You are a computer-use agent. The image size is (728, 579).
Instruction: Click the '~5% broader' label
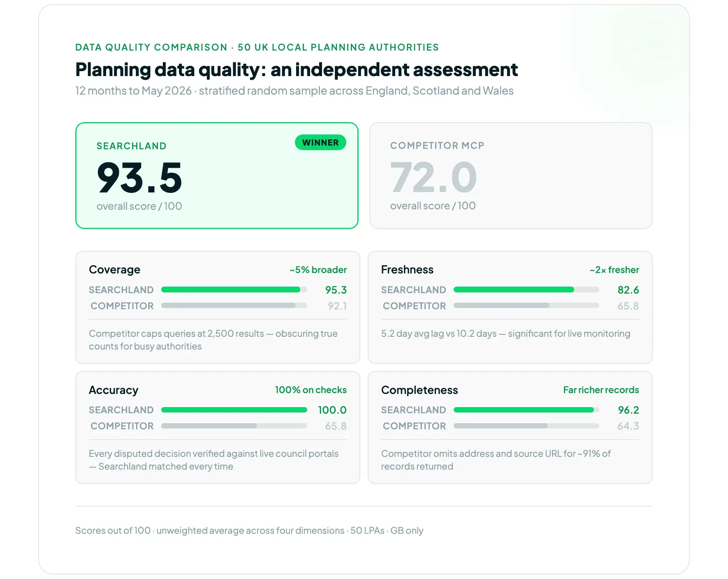pyautogui.click(x=318, y=270)
